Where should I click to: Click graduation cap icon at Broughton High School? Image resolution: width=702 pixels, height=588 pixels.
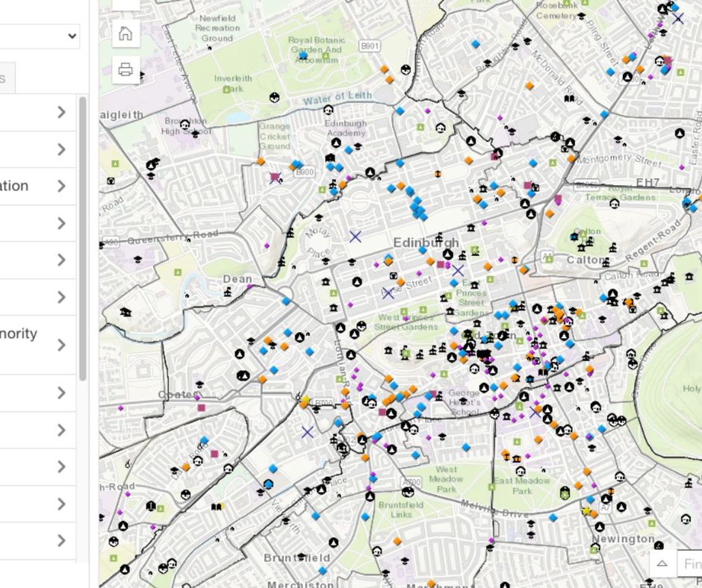pos(197,133)
